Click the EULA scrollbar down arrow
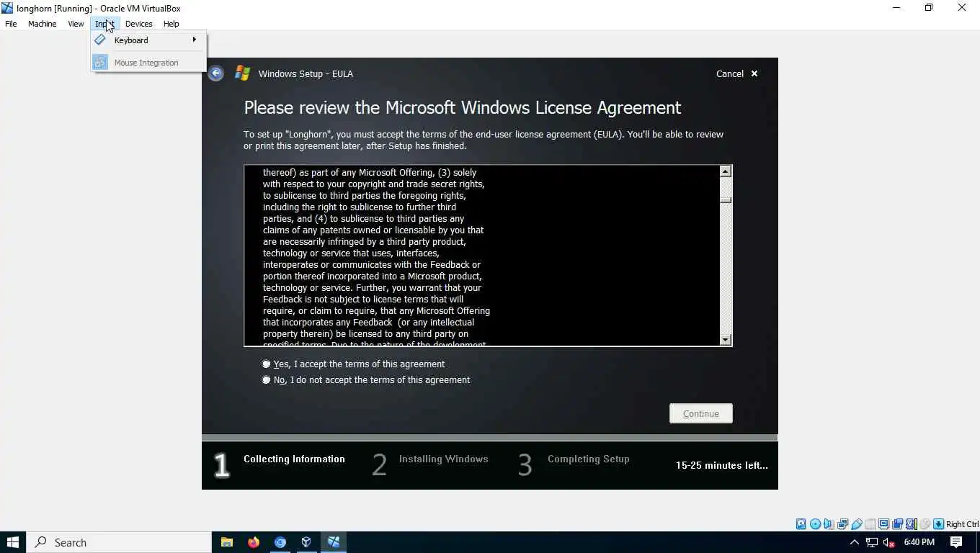 click(x=726, y=340)
